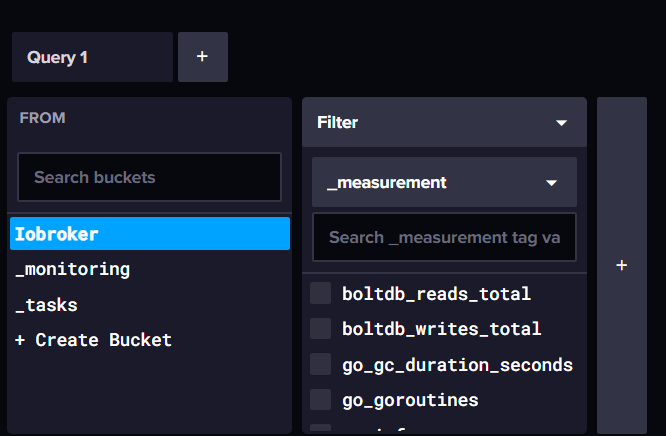Screen dimensions: 666x436
Task: Focus the Search buckets field
Action: (x=149, y=177)
